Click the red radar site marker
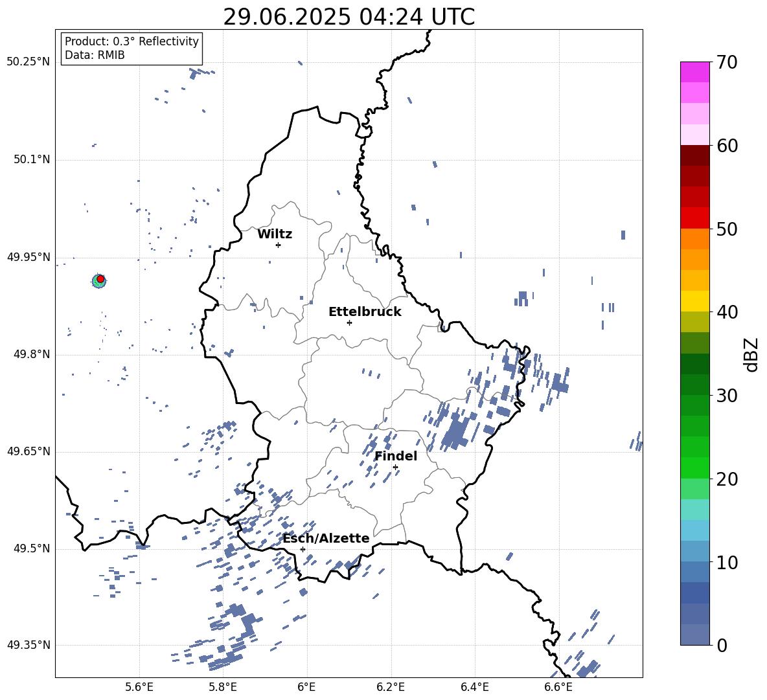 100,279
